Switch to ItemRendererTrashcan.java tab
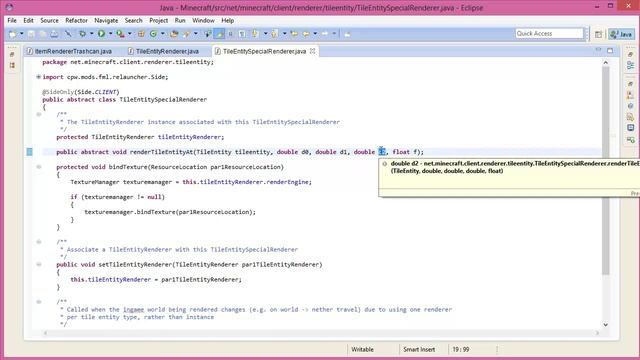The width and height of the screenshot is (640, 360). 69,51
